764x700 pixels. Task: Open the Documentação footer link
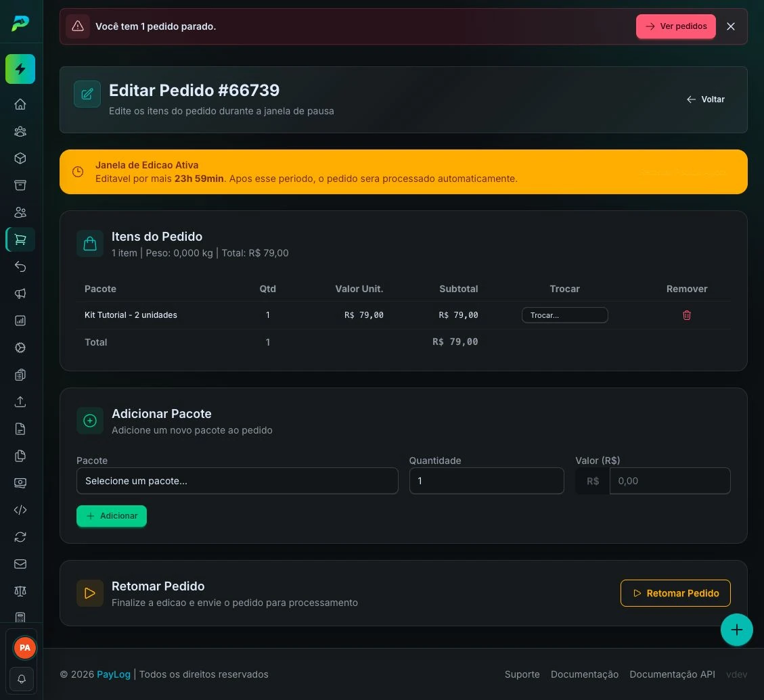(x=584, y=674)
